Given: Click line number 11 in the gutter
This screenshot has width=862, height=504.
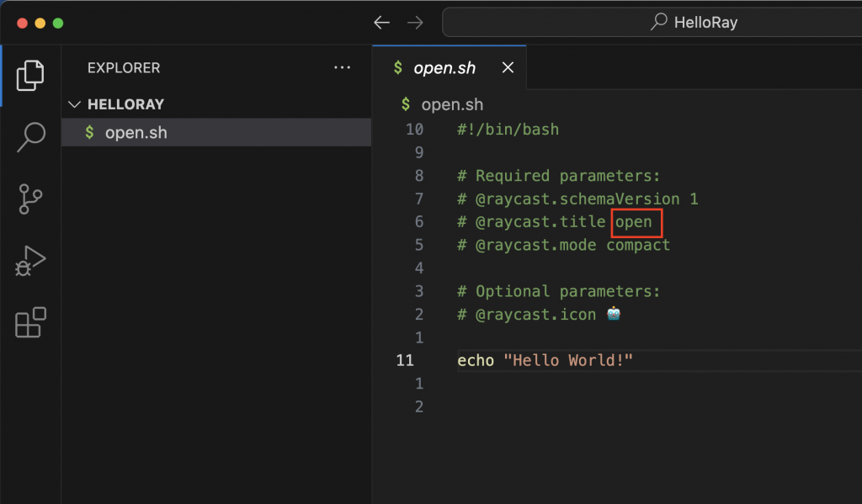Looking at the screenshot, I should (x=405, y=361).
